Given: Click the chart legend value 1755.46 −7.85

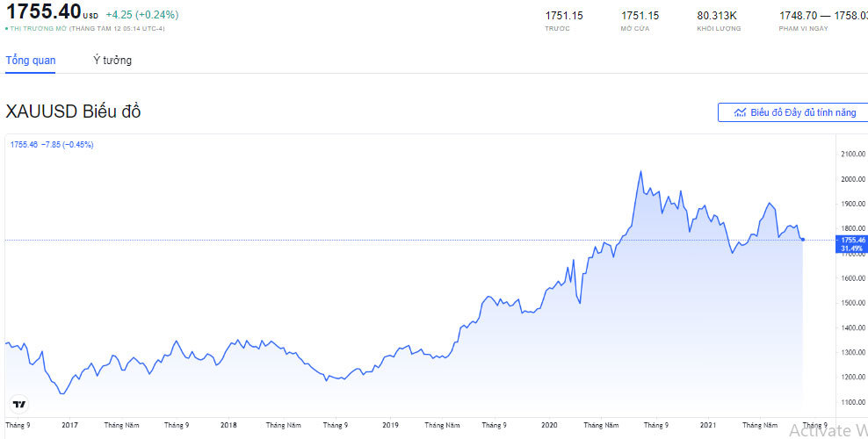Looking at the screenshot, I should (52, 144).
